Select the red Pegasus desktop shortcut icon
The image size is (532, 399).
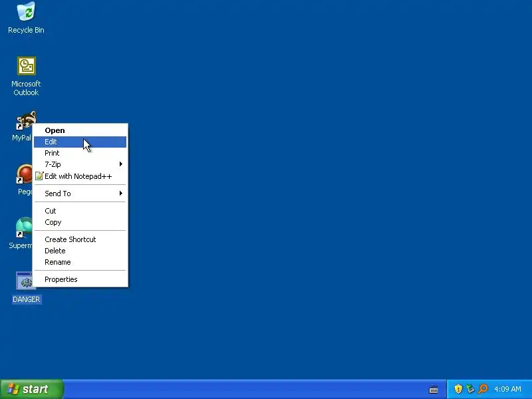point(25,174)
